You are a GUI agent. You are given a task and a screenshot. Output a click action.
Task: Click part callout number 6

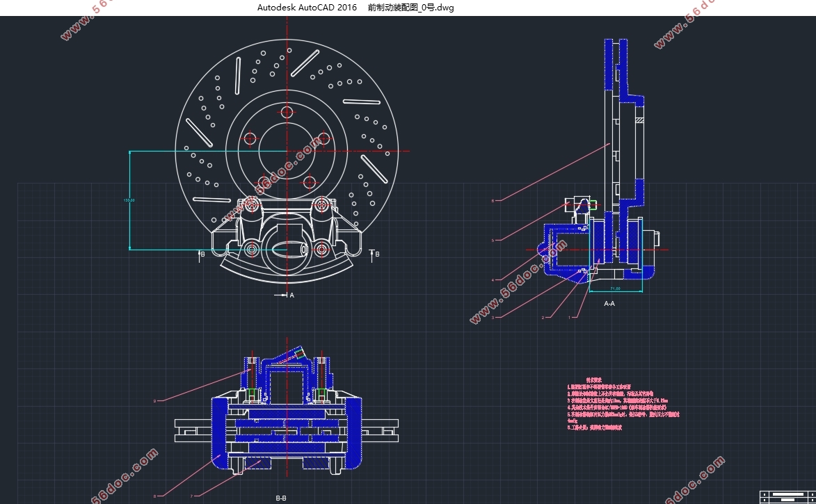[x=493, y=201]
